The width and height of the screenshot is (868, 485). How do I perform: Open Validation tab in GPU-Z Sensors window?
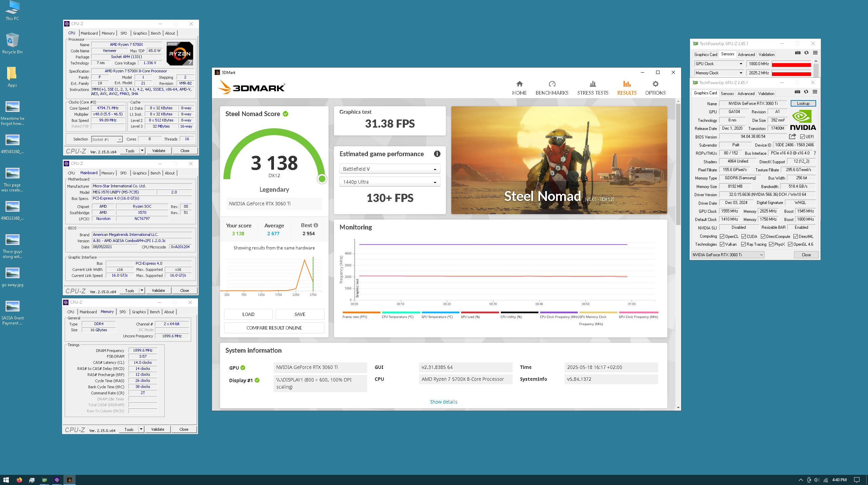tap(766, 55)
